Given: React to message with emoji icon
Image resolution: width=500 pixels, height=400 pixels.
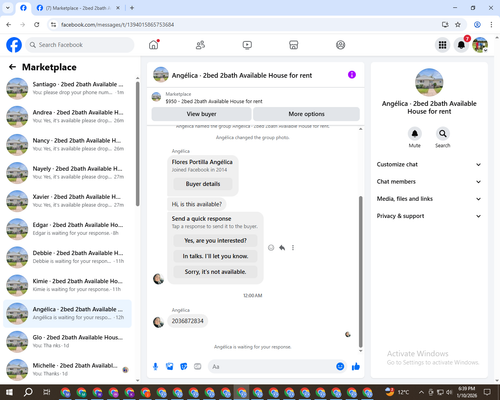Looking at the screenshot, I should point(271,248).
